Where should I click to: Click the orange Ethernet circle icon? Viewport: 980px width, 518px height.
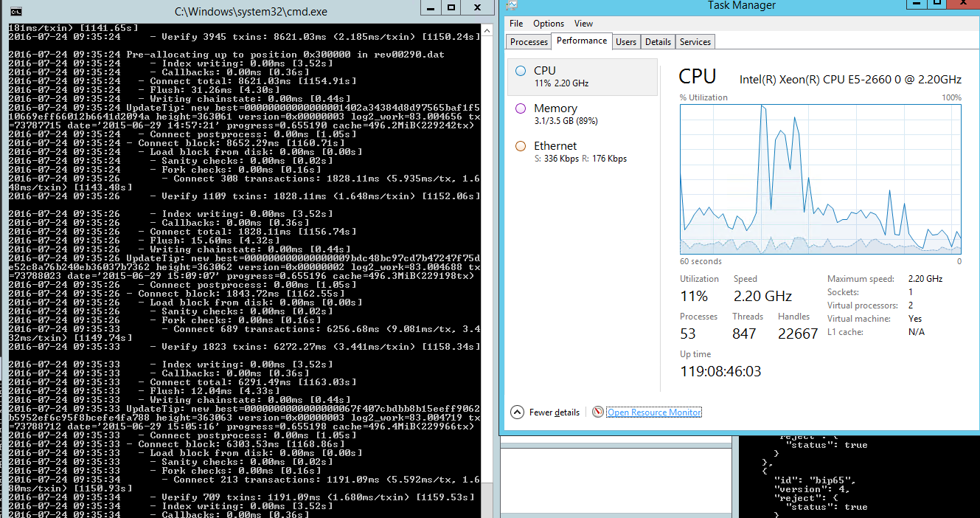click(521, 146)
